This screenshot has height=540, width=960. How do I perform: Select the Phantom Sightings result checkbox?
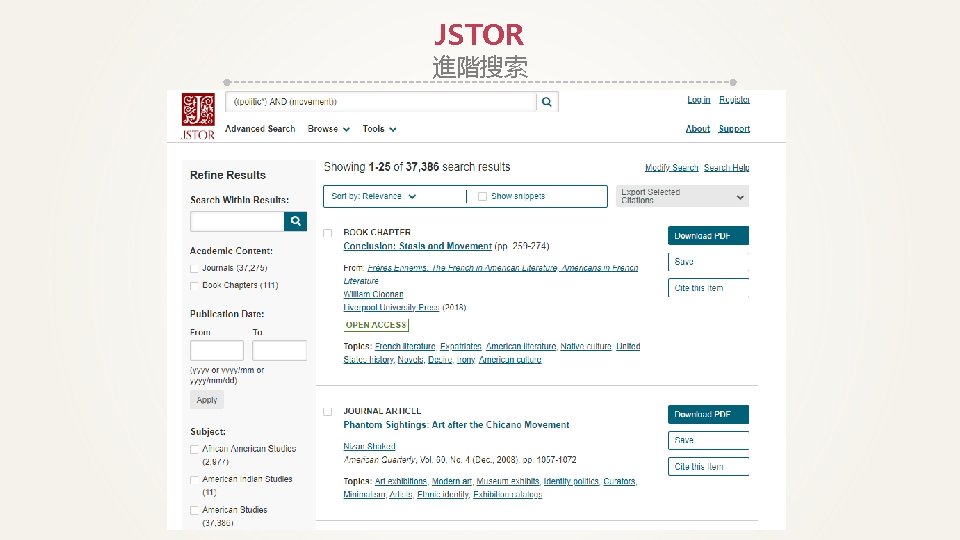pyautogui.click(x=328, y=411)
